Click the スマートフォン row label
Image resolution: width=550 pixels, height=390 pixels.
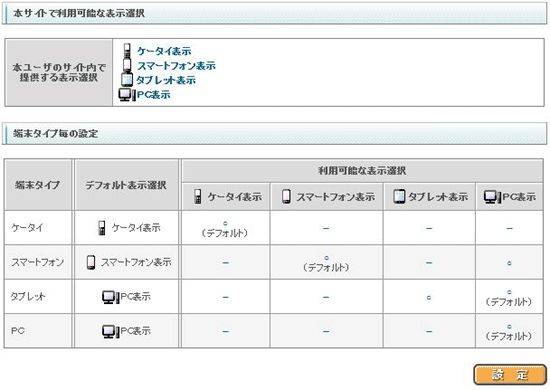coord(38,262)
